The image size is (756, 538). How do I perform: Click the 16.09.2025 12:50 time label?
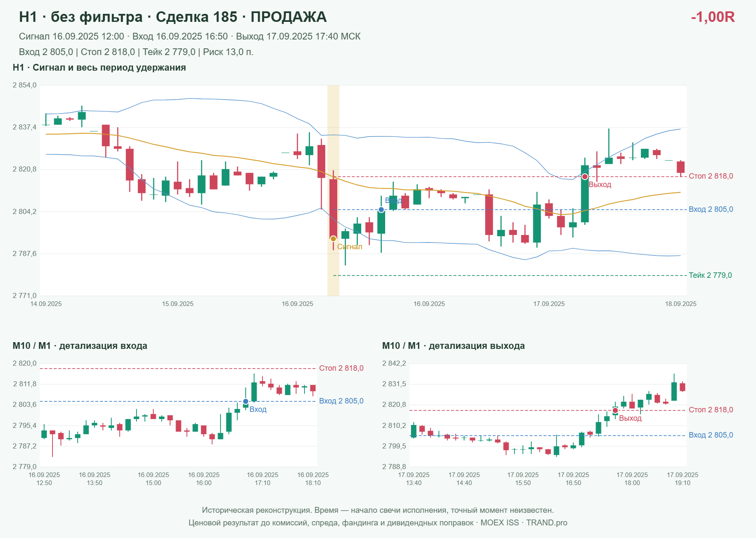(44, 479)
